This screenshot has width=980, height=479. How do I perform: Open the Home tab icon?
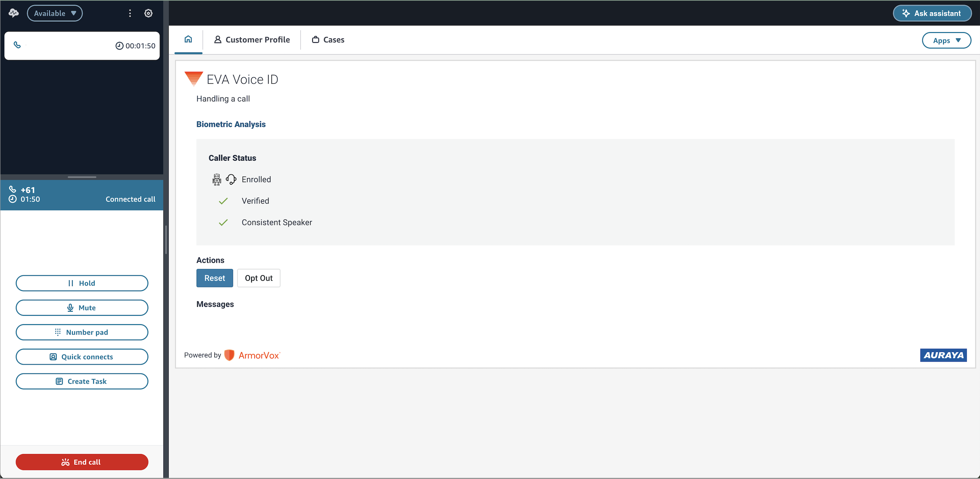pyautogui.click(x=188, y=39)
